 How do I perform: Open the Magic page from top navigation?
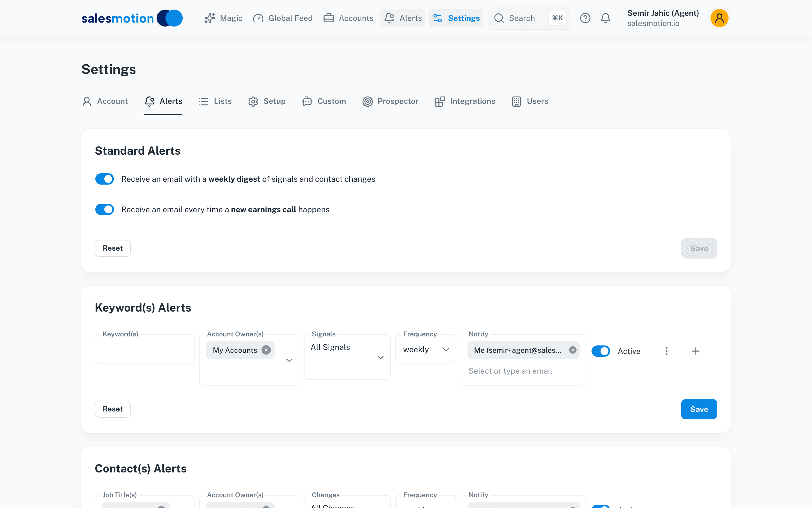pyautogui.click(x=223, y=18)
